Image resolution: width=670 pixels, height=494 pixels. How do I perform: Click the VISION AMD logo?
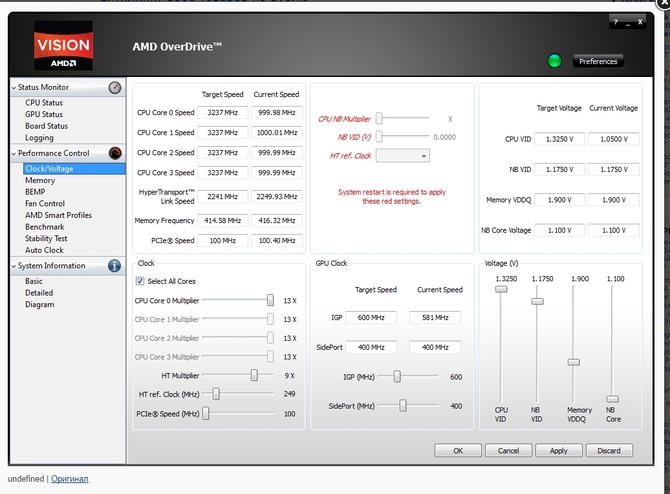pyautogui.click(x=63, y=45)
